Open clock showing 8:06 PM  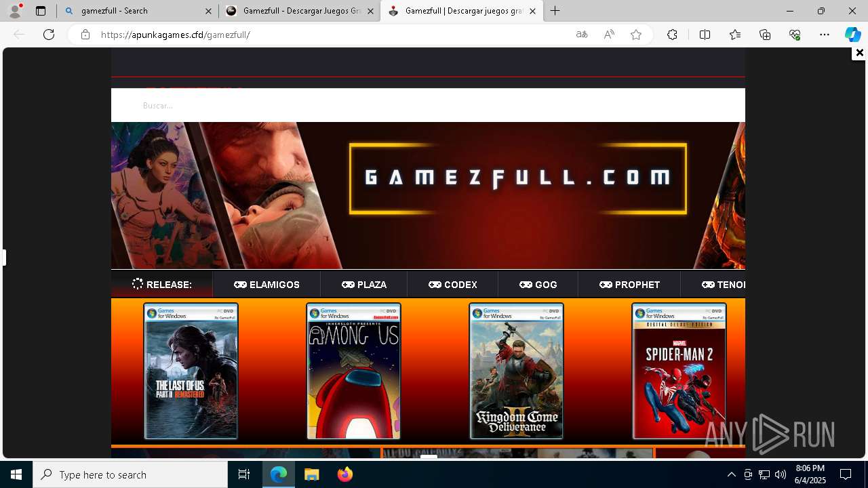810,474
